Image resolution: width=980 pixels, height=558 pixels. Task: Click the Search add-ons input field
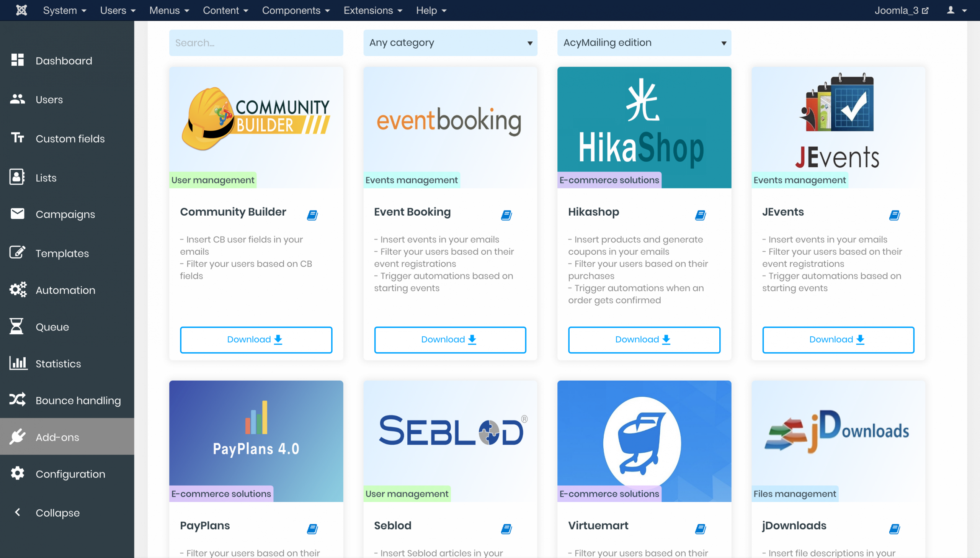click(x=256, y=43)
